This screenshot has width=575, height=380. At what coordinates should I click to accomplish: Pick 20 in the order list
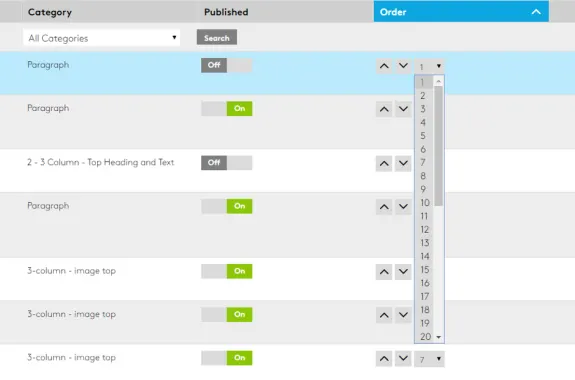(x=424, y=337)
